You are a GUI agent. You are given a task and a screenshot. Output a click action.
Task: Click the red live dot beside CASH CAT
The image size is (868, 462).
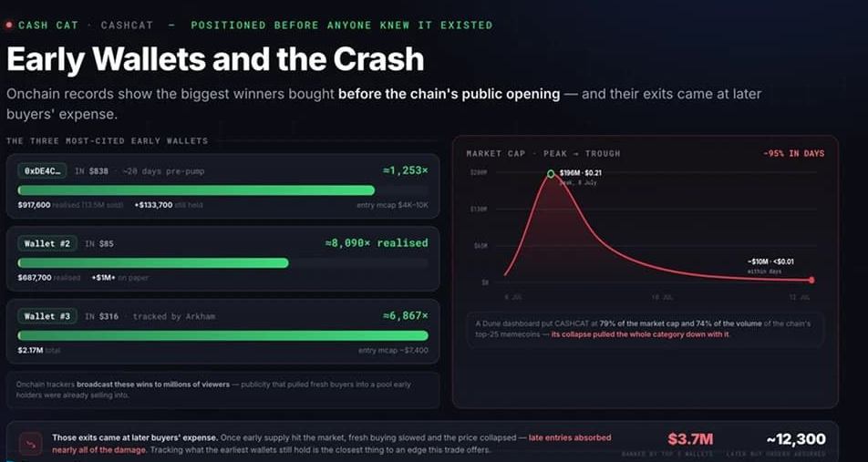(9, 26)
